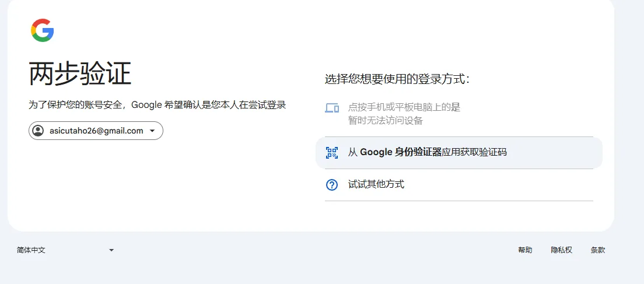Viewport: 644px width, 284px height.
Task: Click the Google logo icon
Action: click(x=43, y=30)
